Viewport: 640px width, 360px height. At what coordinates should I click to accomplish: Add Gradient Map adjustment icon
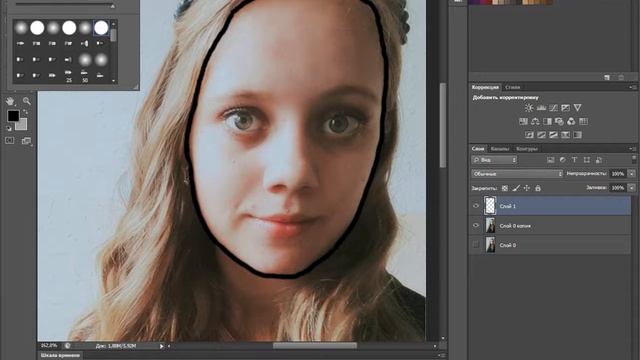tap(577, 135)
